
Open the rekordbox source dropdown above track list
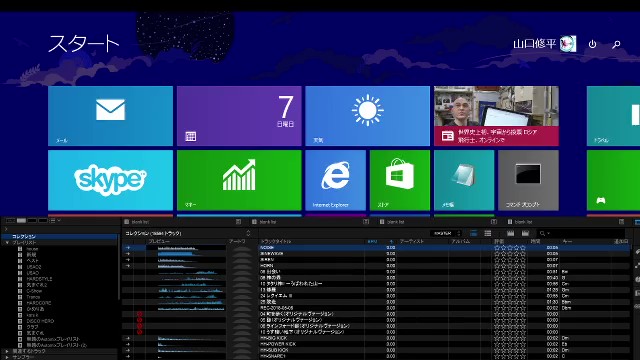pos(446,233)
